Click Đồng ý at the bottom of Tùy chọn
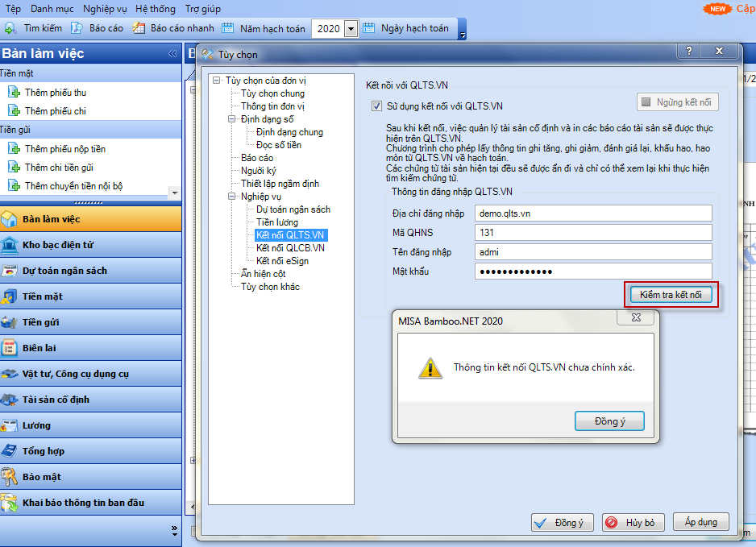 tap(563, 522)
